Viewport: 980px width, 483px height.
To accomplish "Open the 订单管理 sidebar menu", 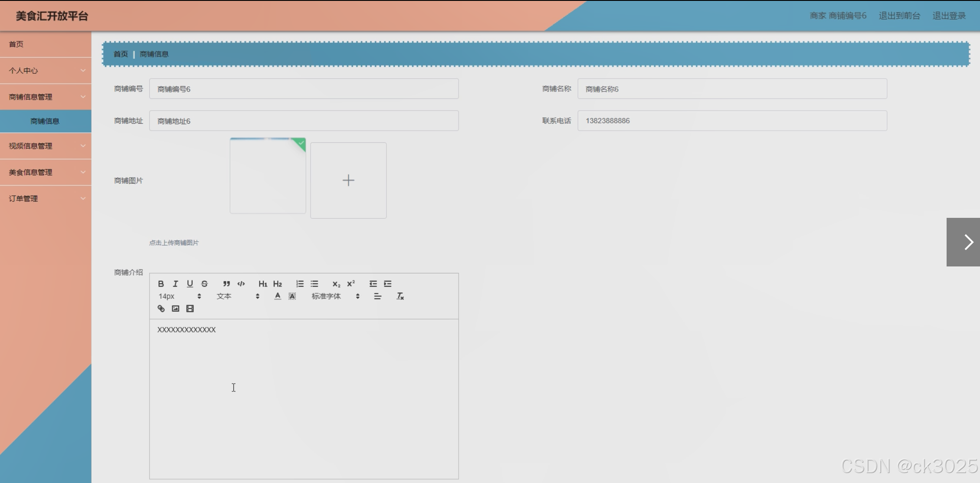I will 46,198.
